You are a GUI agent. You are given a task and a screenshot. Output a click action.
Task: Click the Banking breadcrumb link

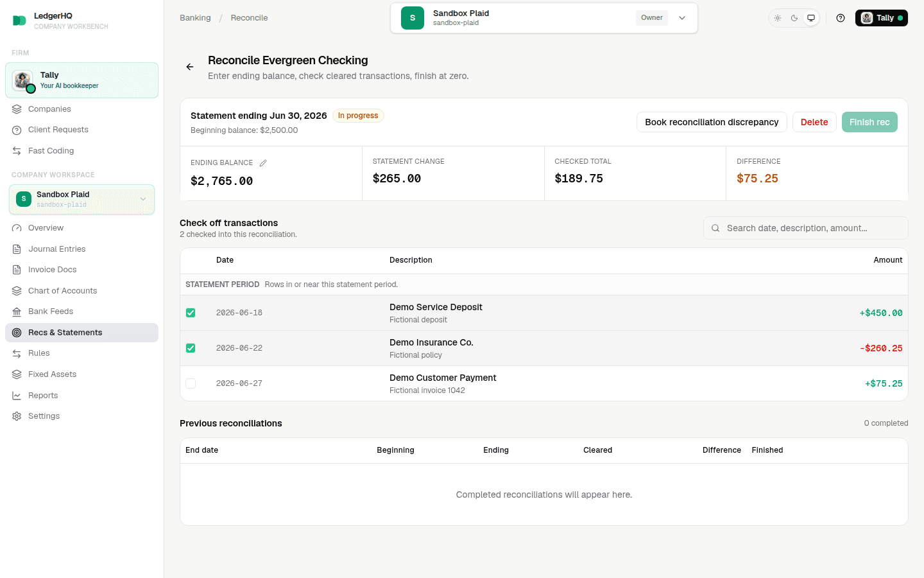point(195,18)
